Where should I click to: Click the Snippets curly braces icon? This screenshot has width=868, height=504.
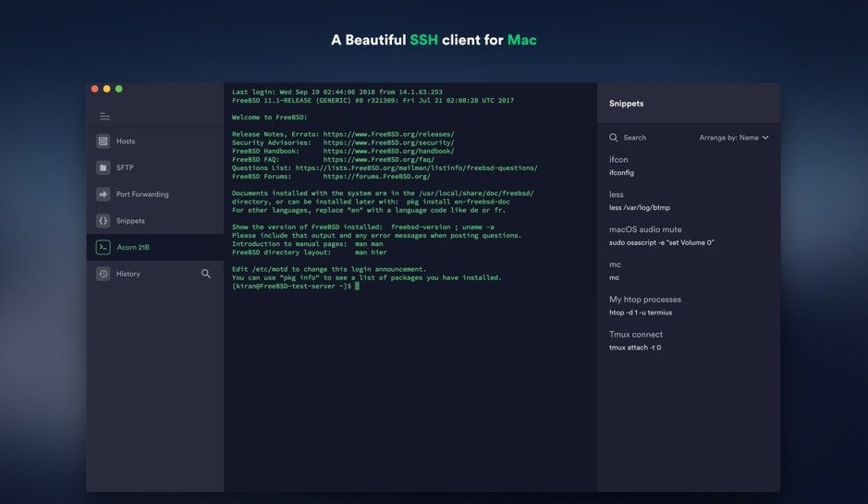[x=104, y=221]
